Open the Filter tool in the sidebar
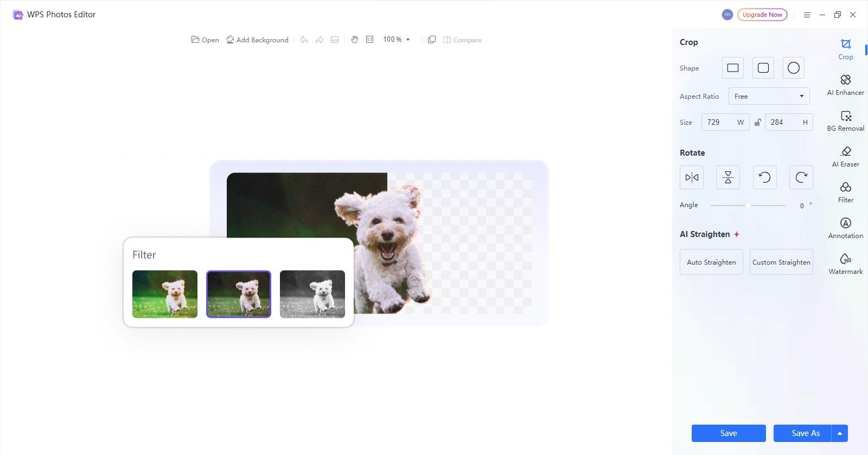 [845, 193]
